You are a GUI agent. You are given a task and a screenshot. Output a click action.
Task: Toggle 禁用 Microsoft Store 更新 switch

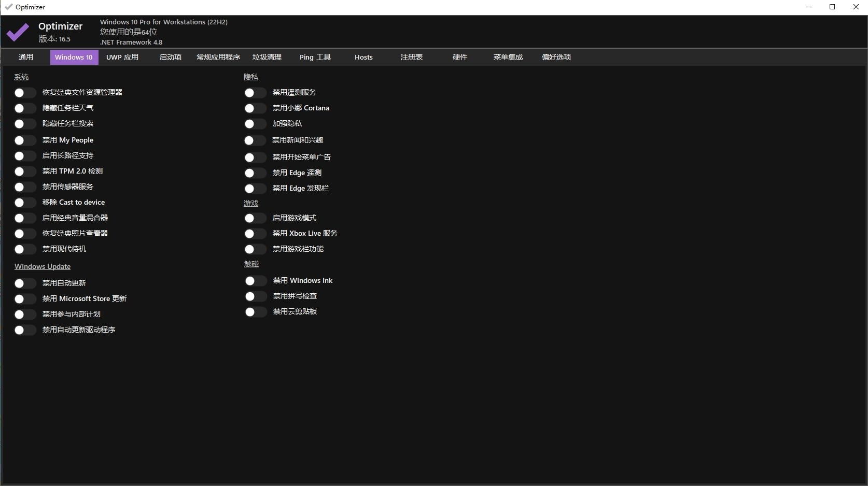pos(24,299)
